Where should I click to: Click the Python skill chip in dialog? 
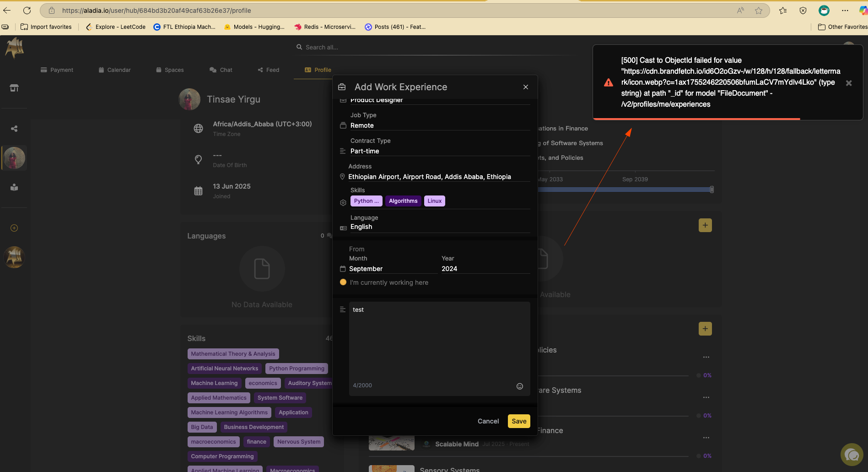[x=366, y=201]
